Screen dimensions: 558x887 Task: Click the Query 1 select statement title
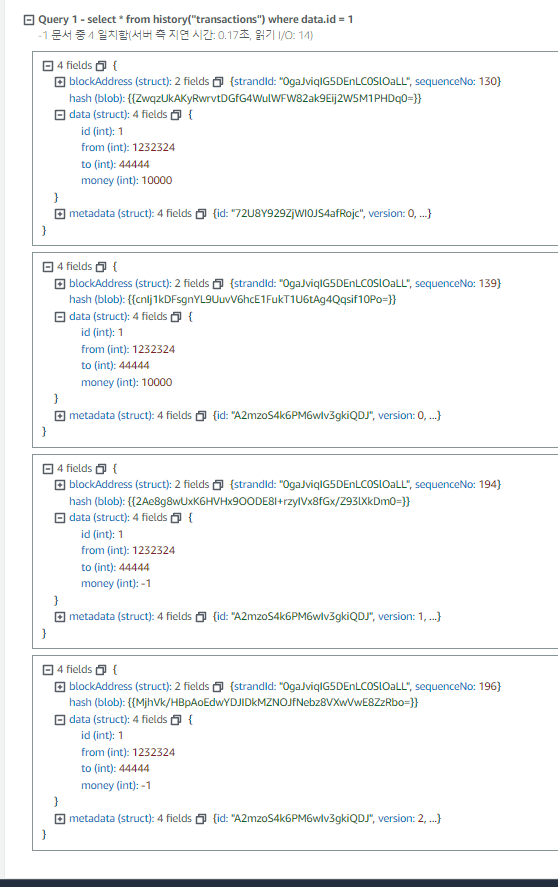[196, 19]
